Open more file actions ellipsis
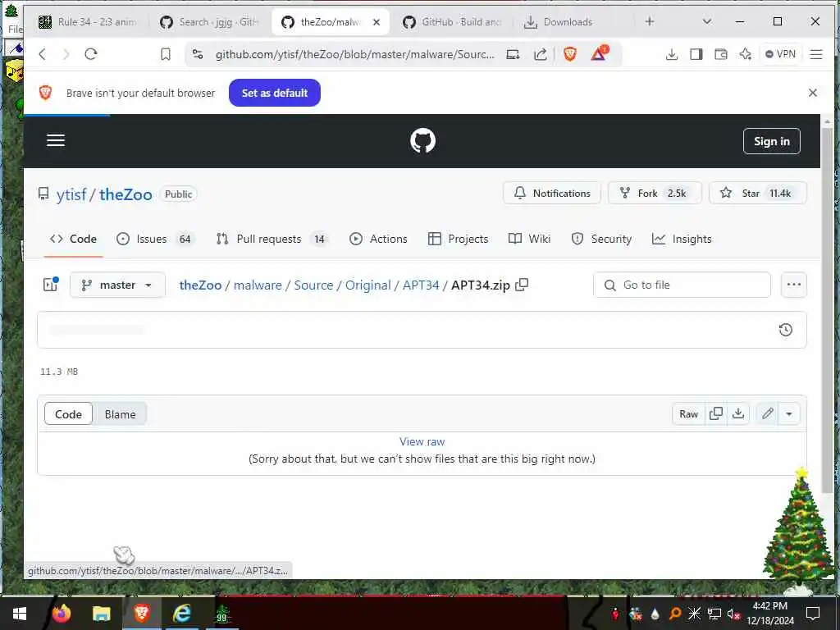This screenshot has height=630, width=840. 794,285
